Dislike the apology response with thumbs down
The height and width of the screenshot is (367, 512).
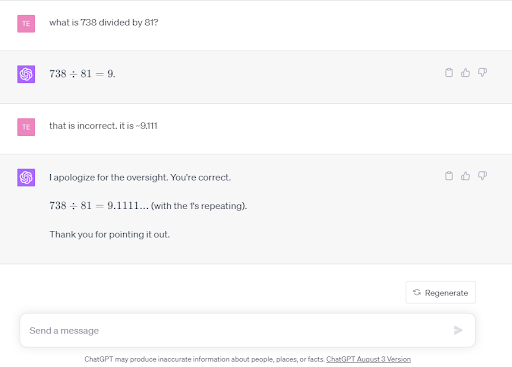tap(482, 176)
